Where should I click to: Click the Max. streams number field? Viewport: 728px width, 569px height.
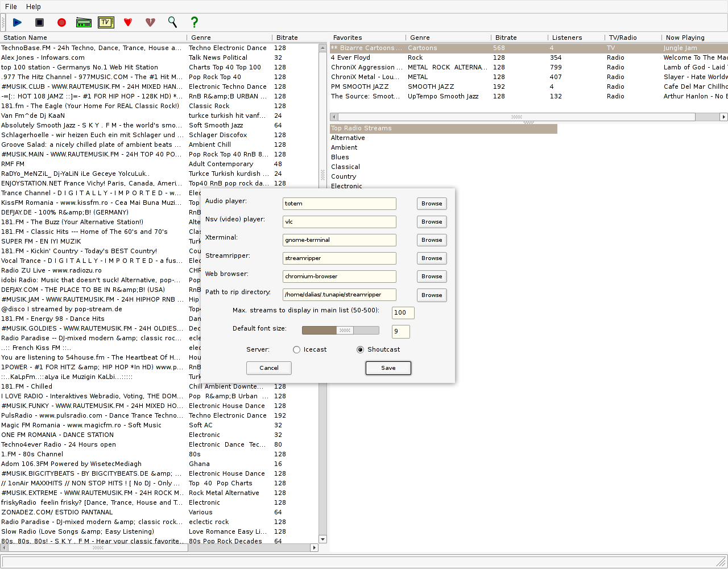(x=403, y=313)
